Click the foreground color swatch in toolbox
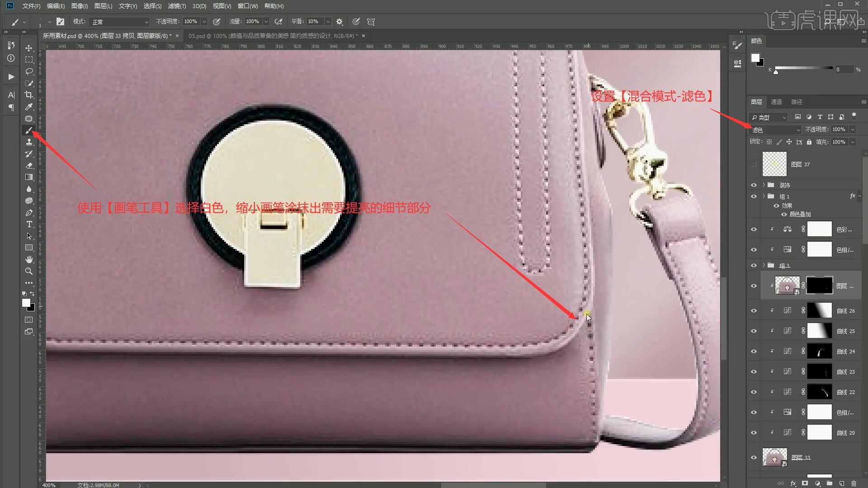This screenshot has width=868, height=488. click(26, 303)
